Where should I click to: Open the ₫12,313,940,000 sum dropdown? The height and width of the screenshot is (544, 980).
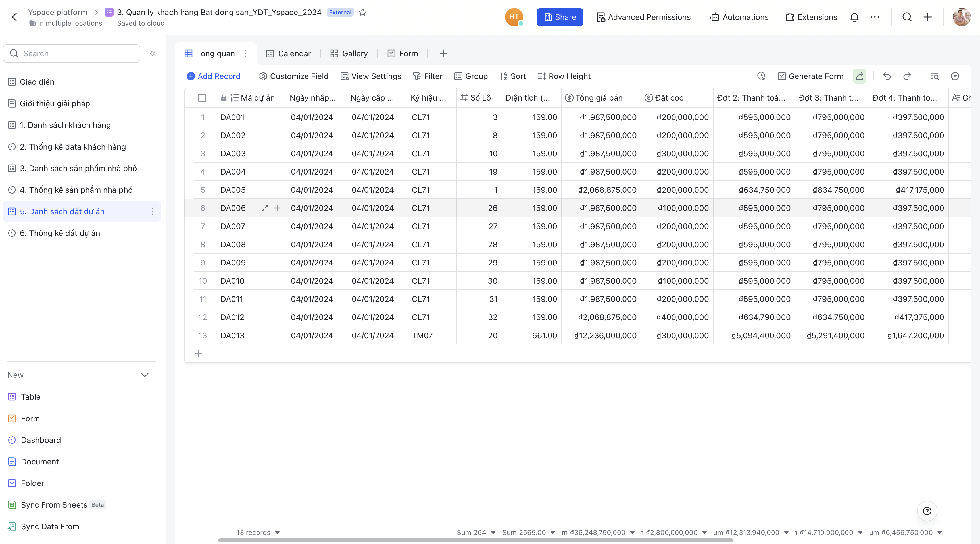click(751, 532)
